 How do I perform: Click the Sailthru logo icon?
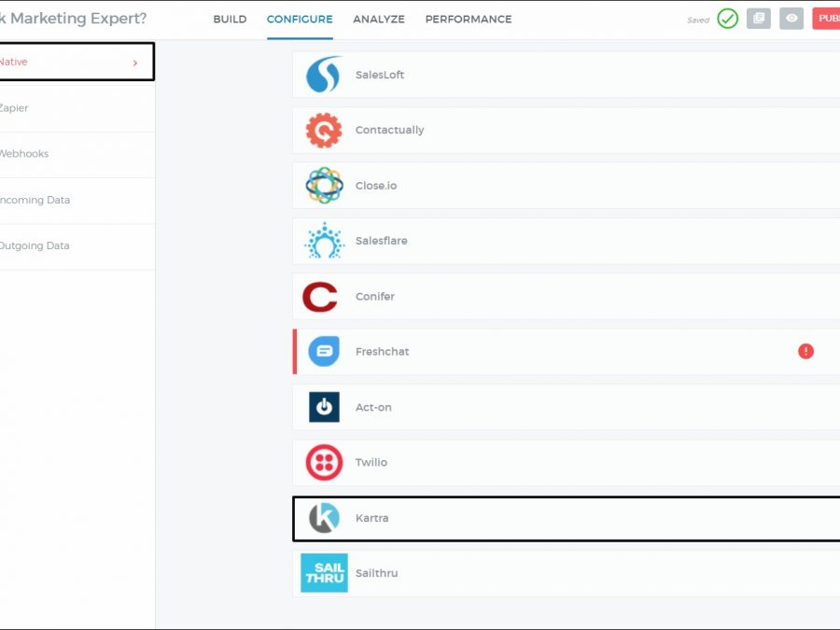(x=324, y=573)
